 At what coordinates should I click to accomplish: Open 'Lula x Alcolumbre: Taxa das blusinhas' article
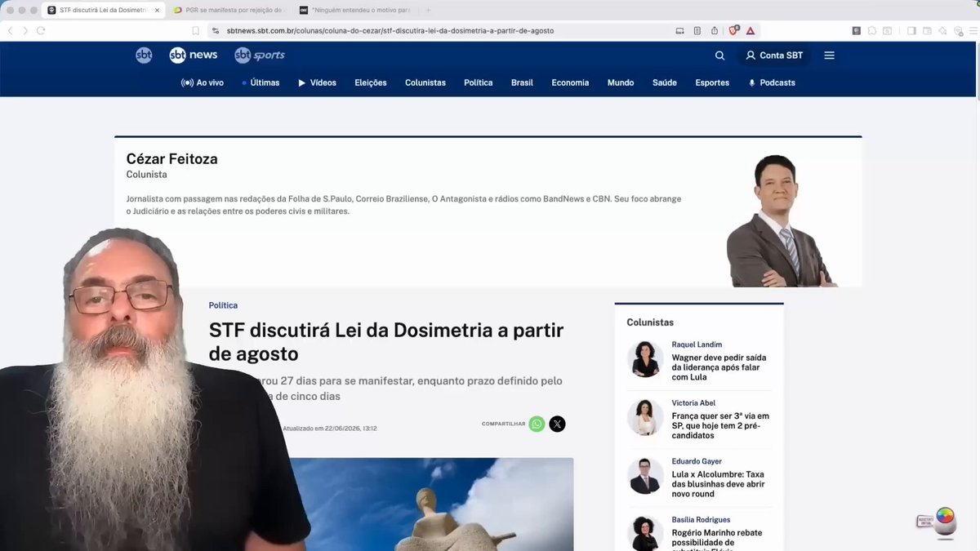(718, 484)
